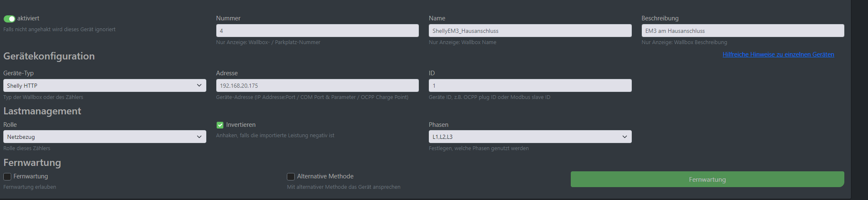Enable the Fernwartung checkbox

pos(7,177)
